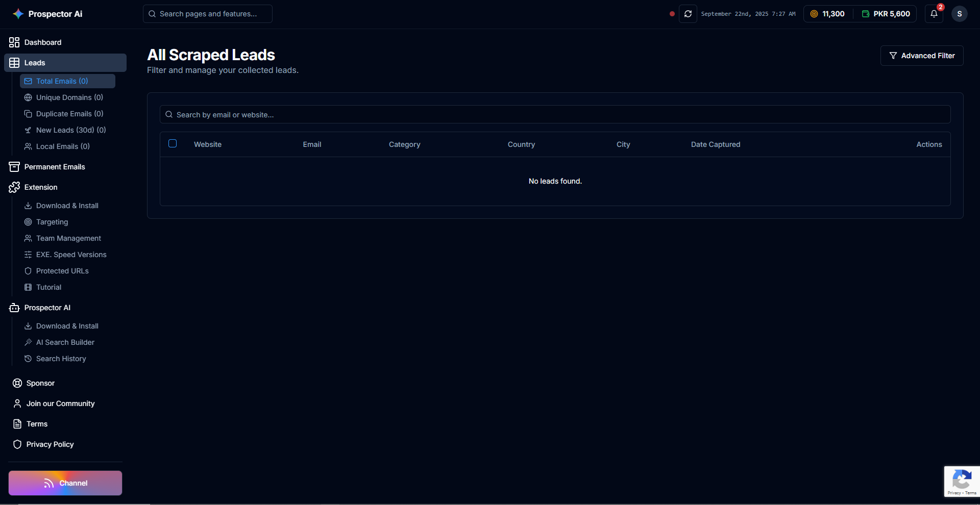
Task: Click the Prospector Ai logo star
Action: (18, 14)
